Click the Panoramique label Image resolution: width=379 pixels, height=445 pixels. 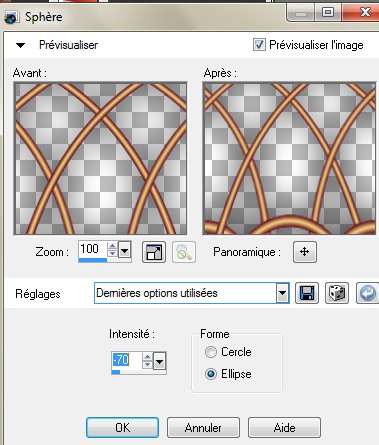(247, 252)
